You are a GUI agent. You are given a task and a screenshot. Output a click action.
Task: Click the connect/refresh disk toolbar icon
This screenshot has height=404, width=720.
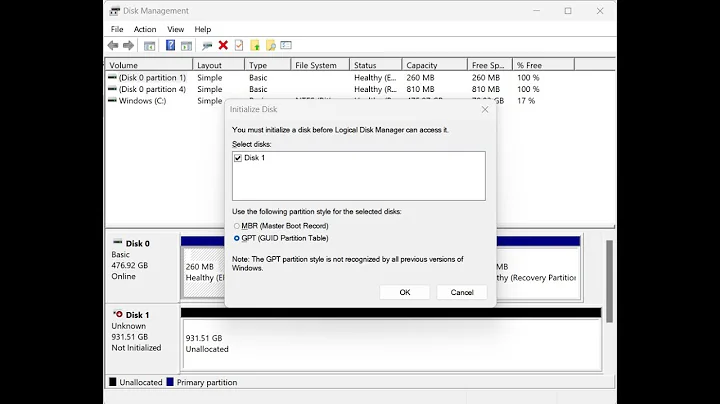click(207, 45)
